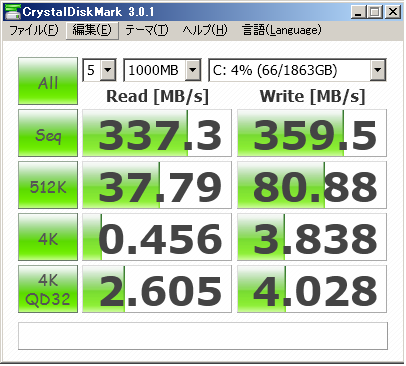Click the CrystalDiskMark title bar icon
406x366 pixels.
pyautogui.click(x=13, y=12)
